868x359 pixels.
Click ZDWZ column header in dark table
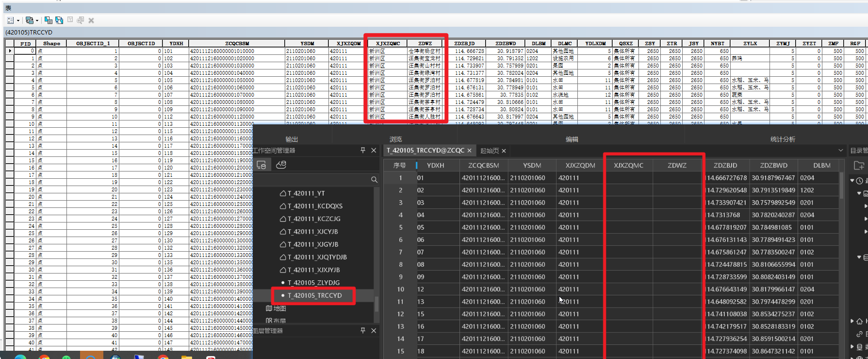tap(677, 165)
